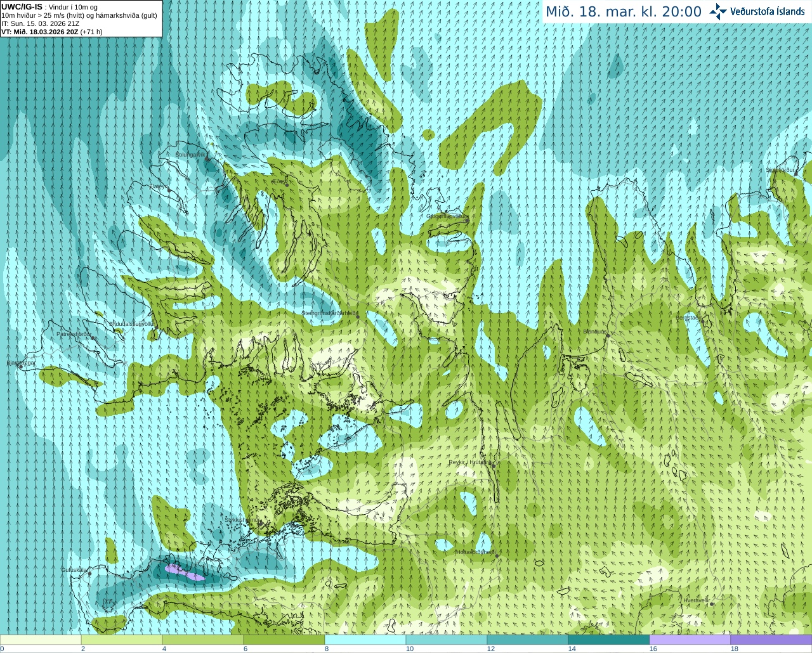812x653 pixels.
Task: Click the 8–10 m/s light cyan legend swatch
Action: click(365, 640)
